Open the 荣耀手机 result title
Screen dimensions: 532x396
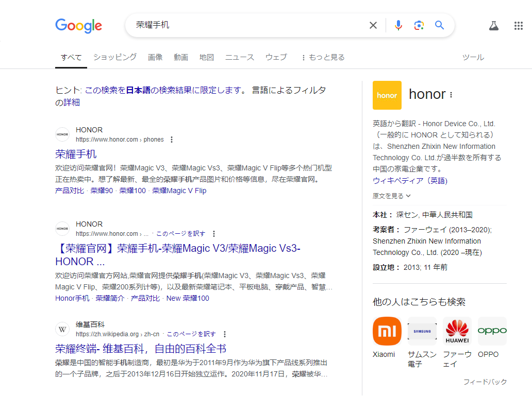76,154
